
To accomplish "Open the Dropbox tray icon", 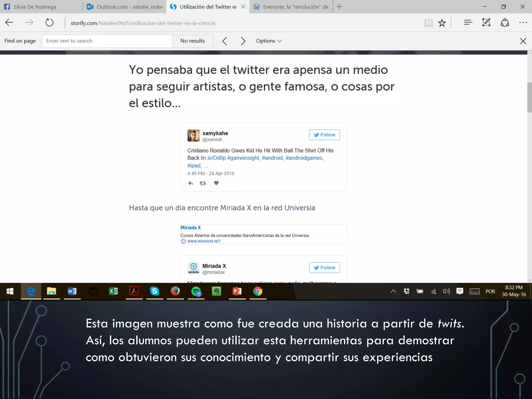I will click(407, 291).
